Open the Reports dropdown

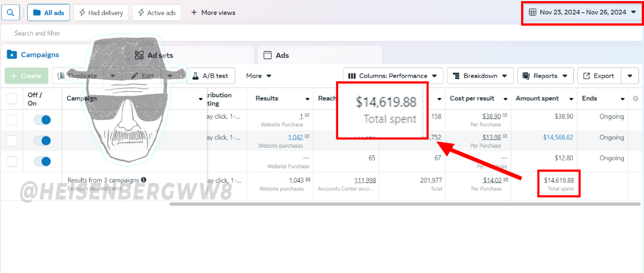coord(546,76)
